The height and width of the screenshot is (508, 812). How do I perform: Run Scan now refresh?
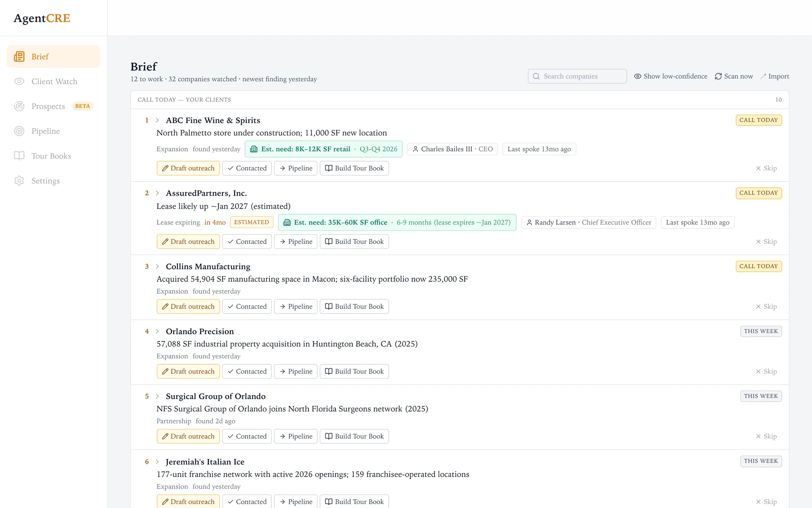click(x=734, y=76)
